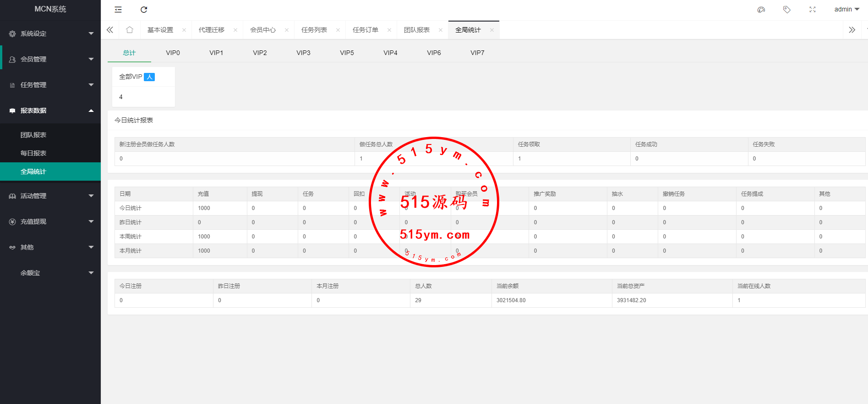Screen dimensions: 868x404
Task: Click the refresh icon in top bar
Action: tap(144, 10)
